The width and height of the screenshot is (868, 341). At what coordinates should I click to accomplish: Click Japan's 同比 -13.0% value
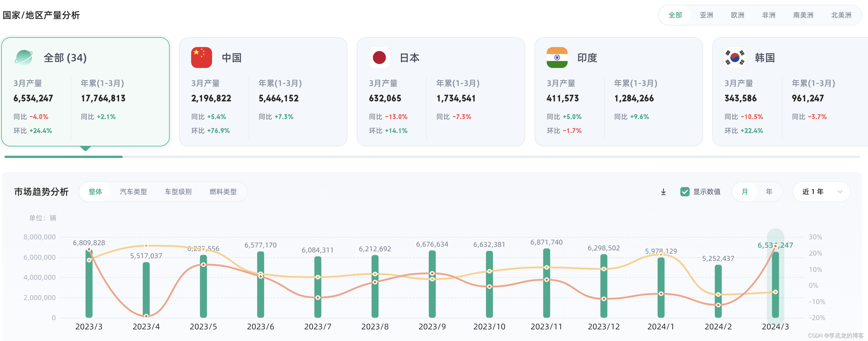(x=396, y=117)
